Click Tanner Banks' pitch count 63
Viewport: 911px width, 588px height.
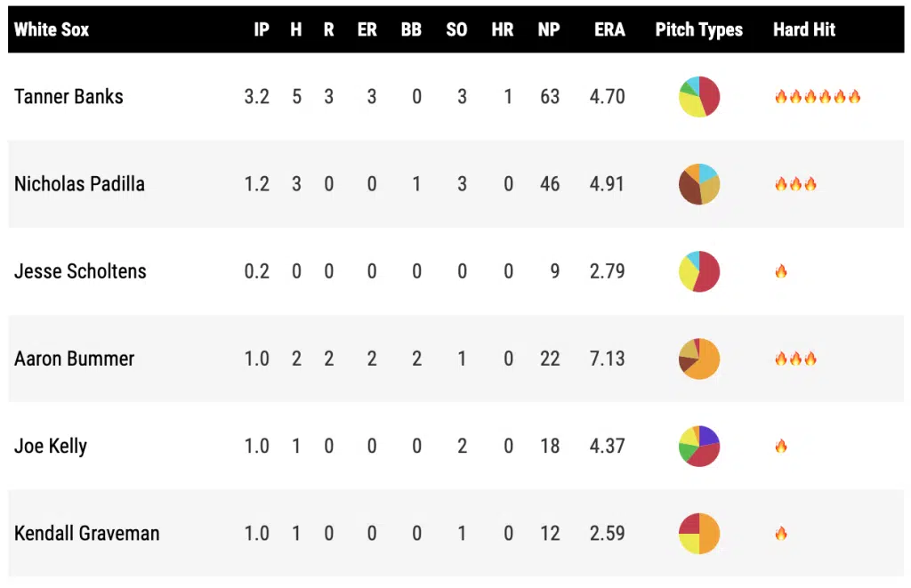point(549,97)
